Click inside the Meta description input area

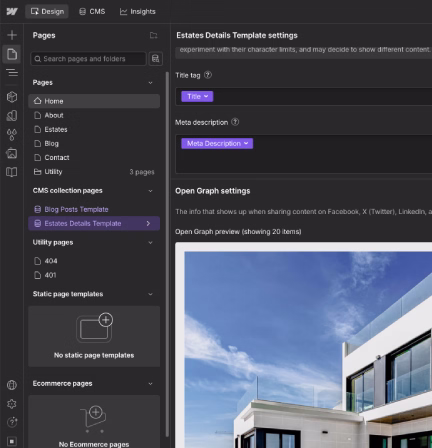(303, 154)
